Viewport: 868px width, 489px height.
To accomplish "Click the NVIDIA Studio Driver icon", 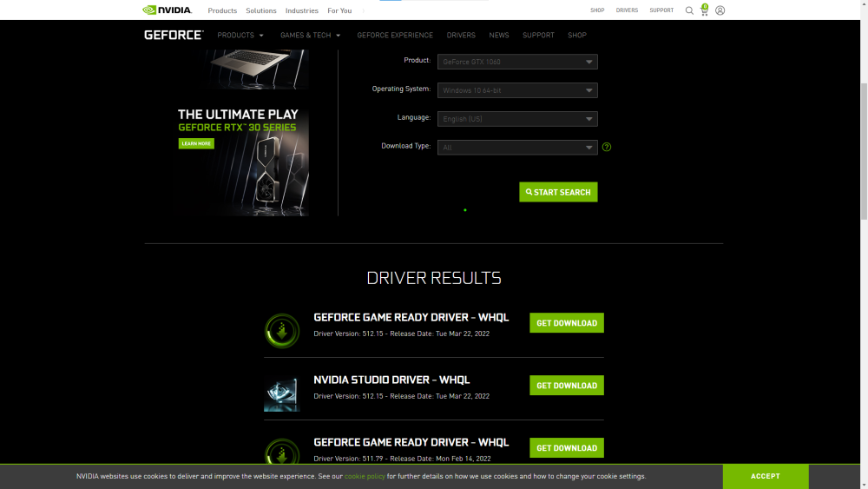I will pos(282,393).
